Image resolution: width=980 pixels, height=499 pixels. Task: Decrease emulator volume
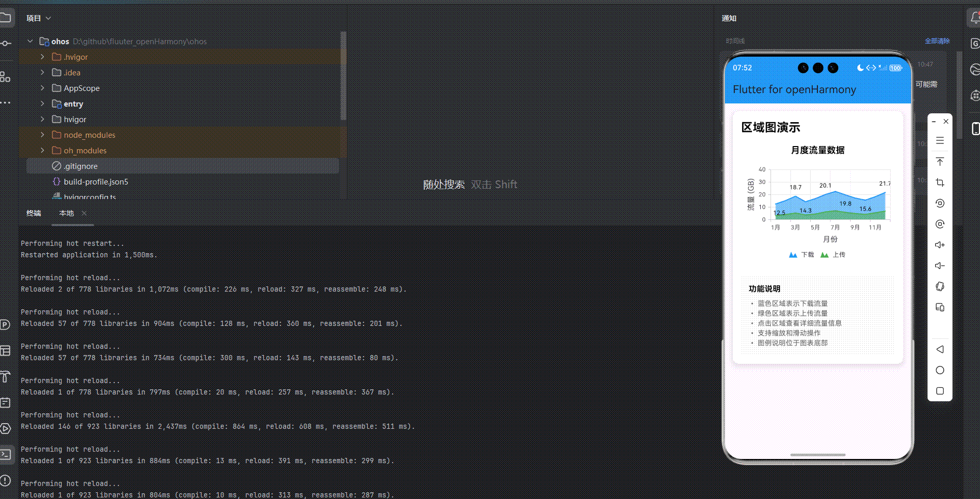point(940,266)
